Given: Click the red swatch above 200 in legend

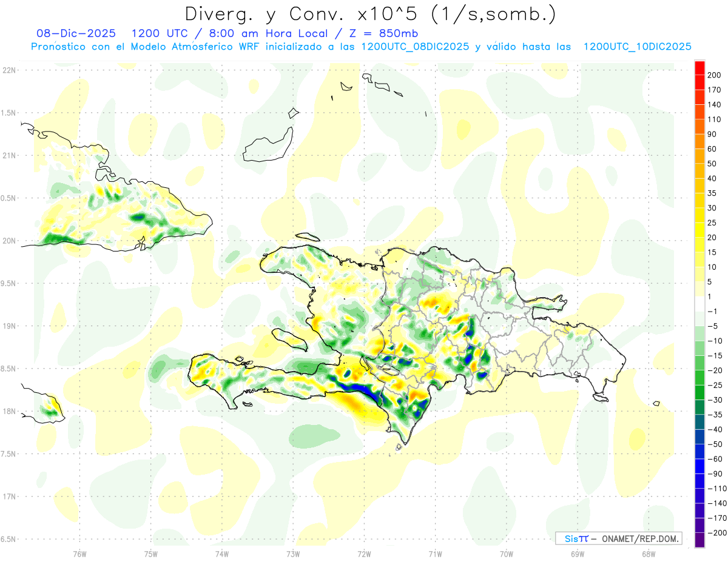Looking at the screenshot, I should tap(699, 68).
